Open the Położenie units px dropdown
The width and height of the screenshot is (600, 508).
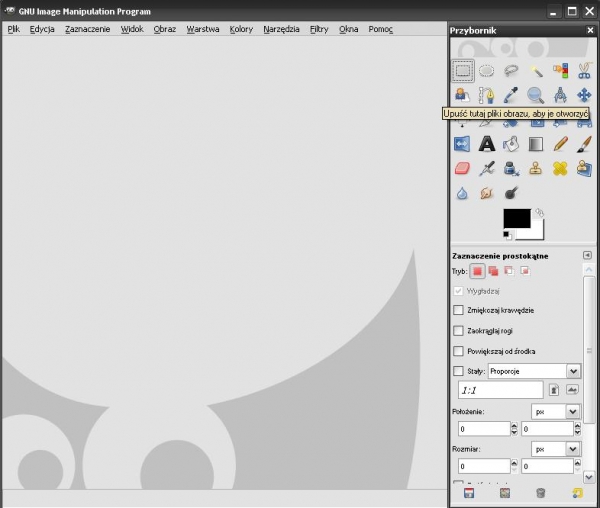click(555, 411)
